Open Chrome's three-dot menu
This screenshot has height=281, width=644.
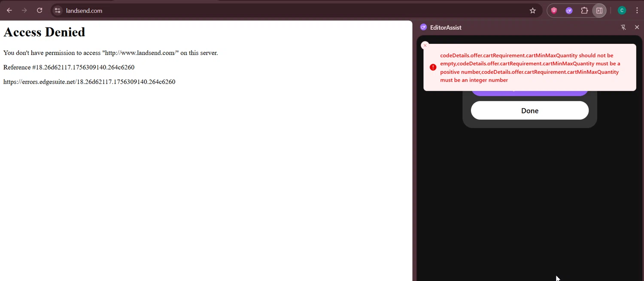(x=637, y=11)
